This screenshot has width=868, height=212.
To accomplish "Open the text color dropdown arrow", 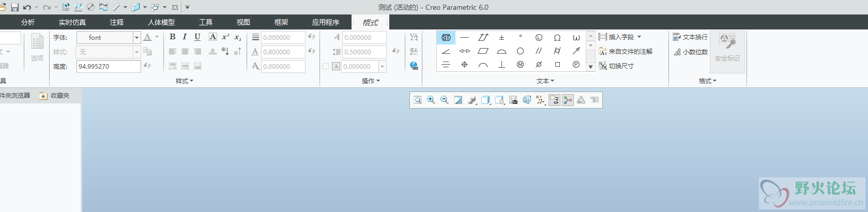I will 157,37.
